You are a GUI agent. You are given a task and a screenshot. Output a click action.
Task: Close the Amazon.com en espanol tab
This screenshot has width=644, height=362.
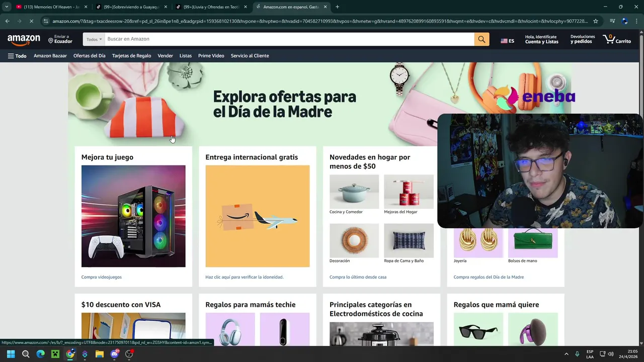pos(326,7)
